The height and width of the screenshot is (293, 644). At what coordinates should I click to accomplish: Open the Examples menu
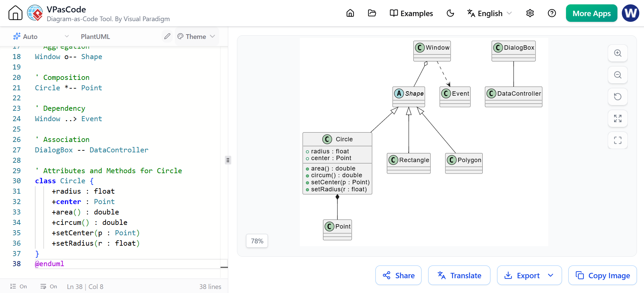pos(411,13)
